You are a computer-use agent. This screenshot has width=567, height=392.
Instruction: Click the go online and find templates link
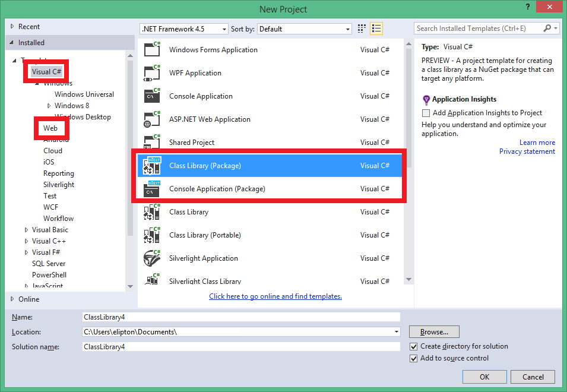point(275,296)
